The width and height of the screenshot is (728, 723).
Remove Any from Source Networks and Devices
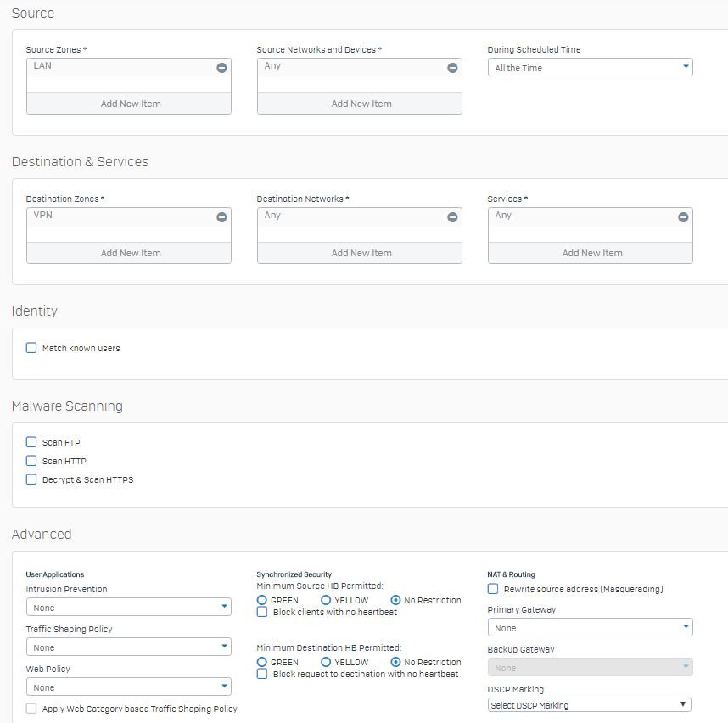(x=452, y=68)
